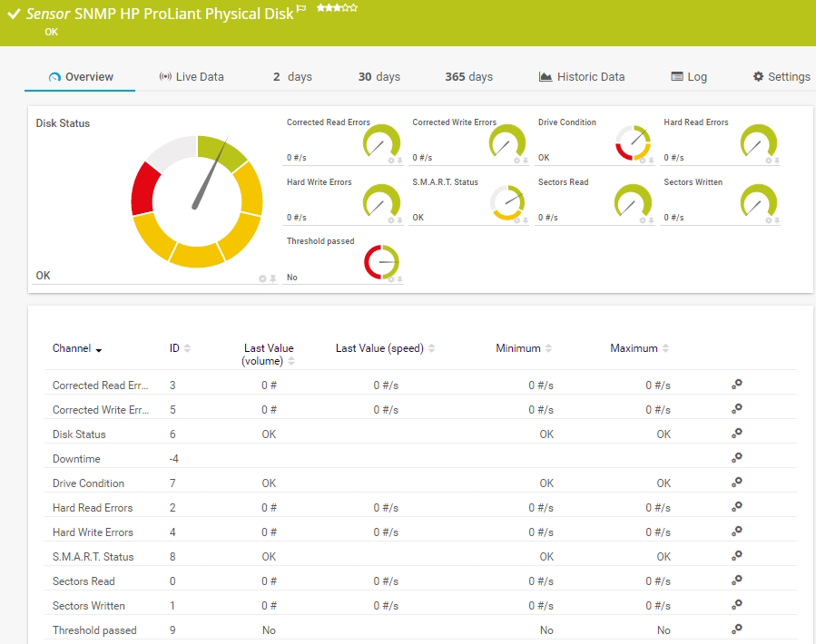Click the large Disk Status gauge dial
The image size is (816, 644).
(x=197, y=202)
